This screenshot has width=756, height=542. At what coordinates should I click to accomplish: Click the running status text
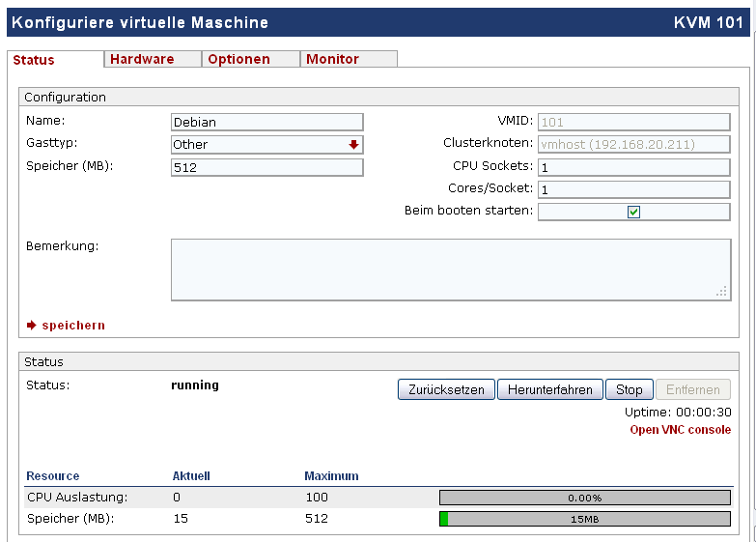[195, 385]
